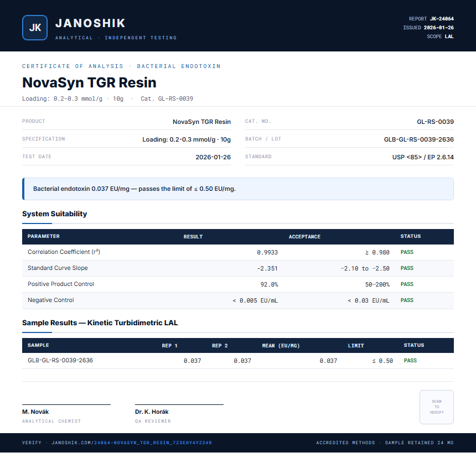Click PASS status in Correlation Coefficient row
Screen dimensions: 476x468
(407, 252)
